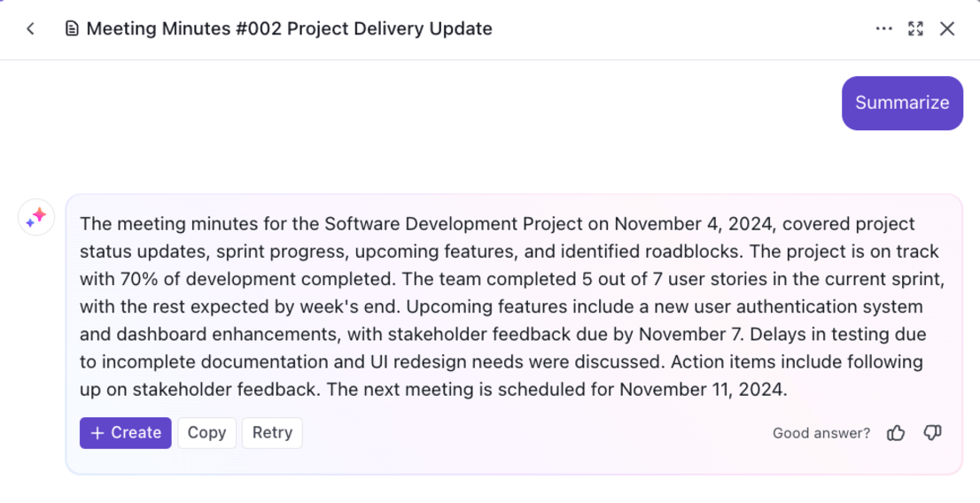Screen dimensions: 980x503
Task: Rate the answer with thumbs down
Action: tap(932, 433)
